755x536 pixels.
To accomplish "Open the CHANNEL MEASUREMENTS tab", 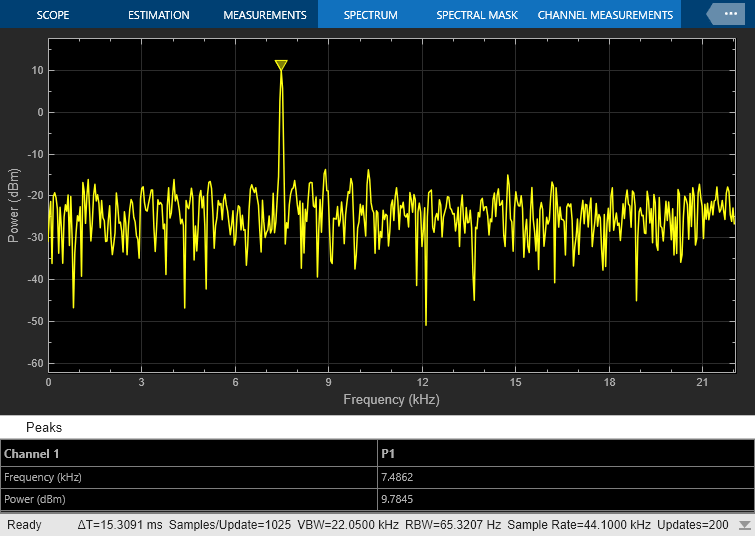I will tap(605, 15).
